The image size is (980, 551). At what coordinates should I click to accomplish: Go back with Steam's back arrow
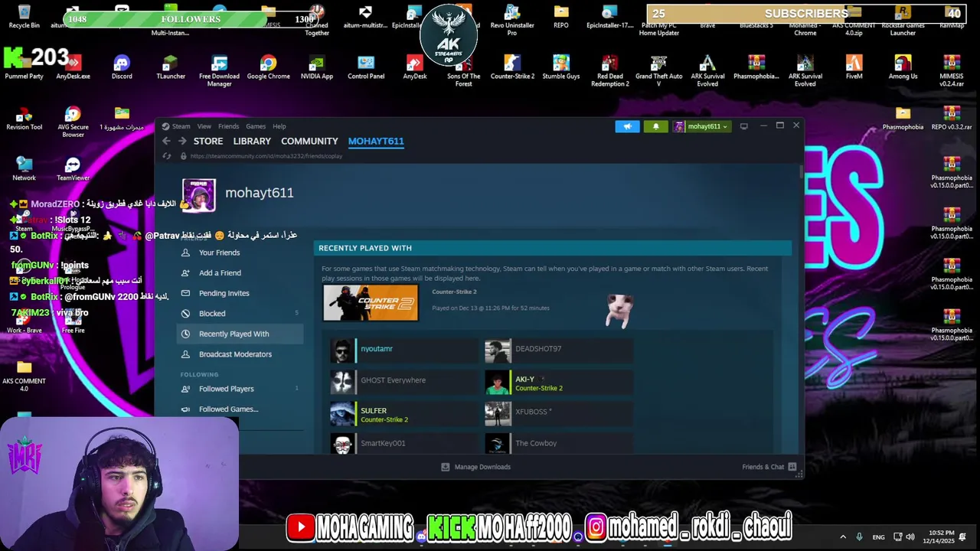[166, 141]
